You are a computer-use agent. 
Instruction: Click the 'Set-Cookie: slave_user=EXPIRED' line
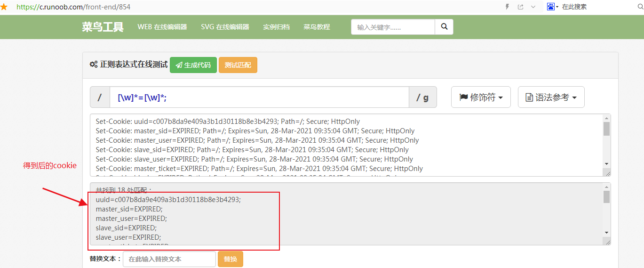(254, 159)
